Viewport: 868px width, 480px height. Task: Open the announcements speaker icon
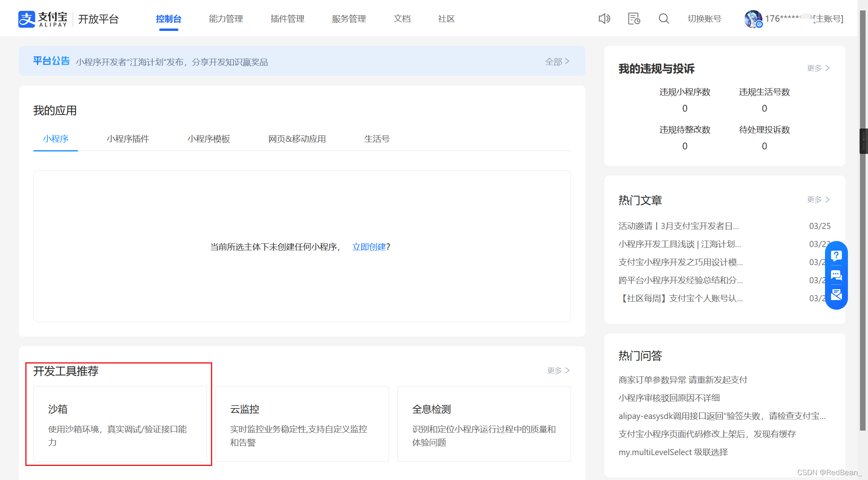click(604, 18)
